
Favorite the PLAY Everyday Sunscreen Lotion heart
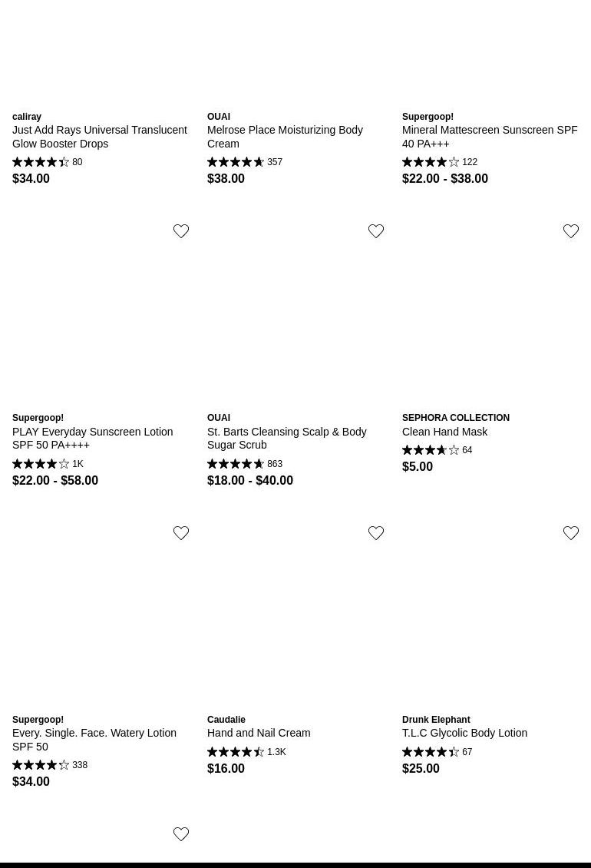click(x=181, y=231)
